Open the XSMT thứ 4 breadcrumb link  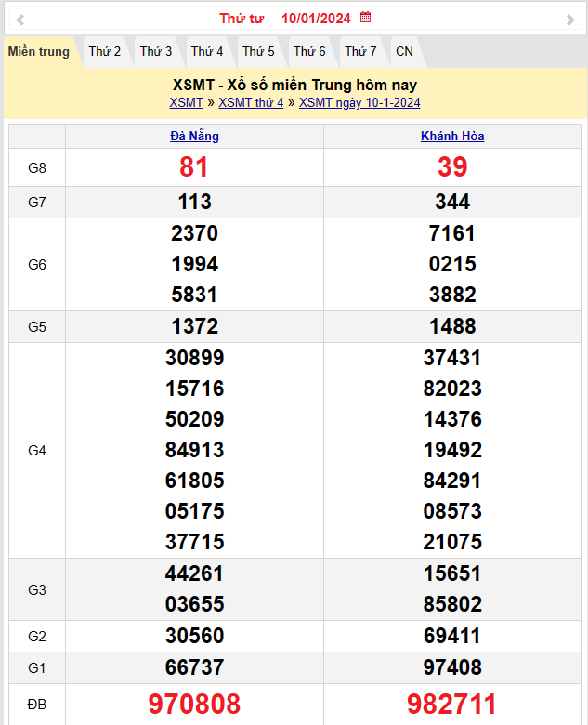point(251,102)
